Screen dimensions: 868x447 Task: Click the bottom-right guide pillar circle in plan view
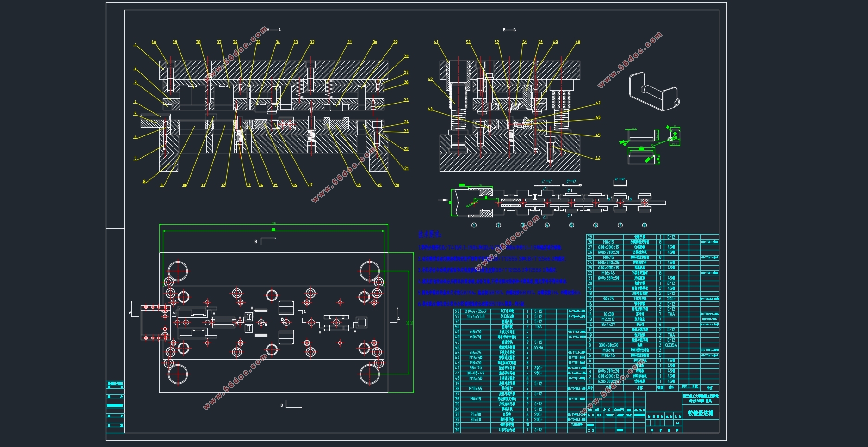369,374
